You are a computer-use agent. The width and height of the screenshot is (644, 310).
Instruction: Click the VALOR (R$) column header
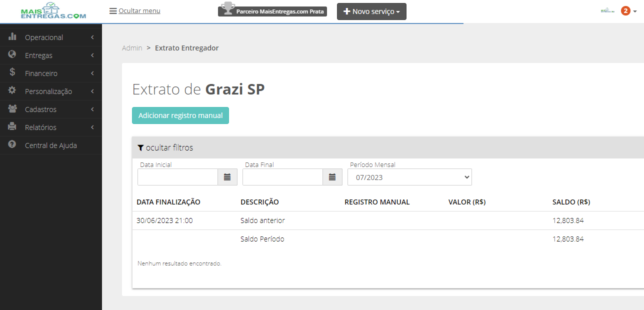click(467, 202)
